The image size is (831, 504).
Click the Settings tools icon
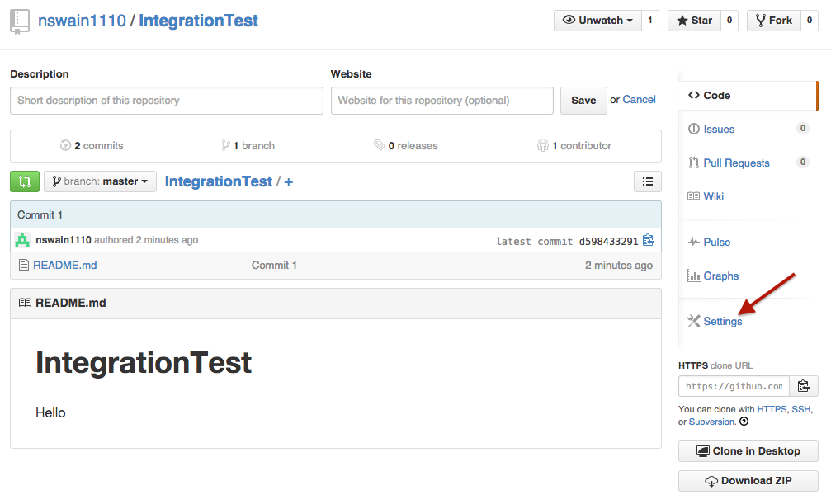(x=694, y=321)
